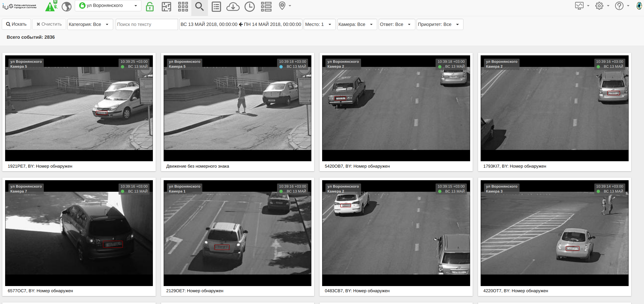Image resolution: width=644 pixels, height=304 pixels.
Task: Click the Искать search button
Action: coord(16,24)
